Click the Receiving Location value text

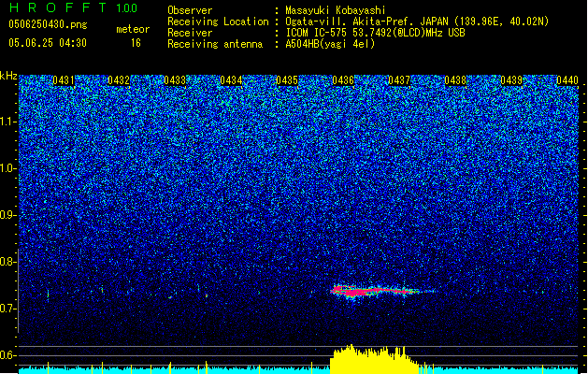(417, 22)
